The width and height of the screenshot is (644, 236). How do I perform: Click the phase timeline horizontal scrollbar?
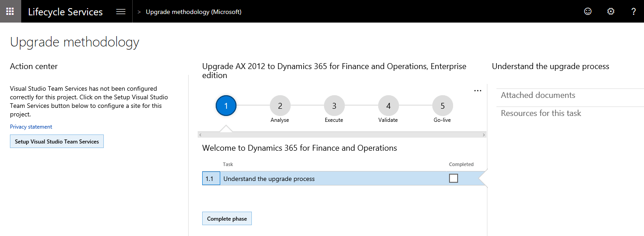pos(342,135)
